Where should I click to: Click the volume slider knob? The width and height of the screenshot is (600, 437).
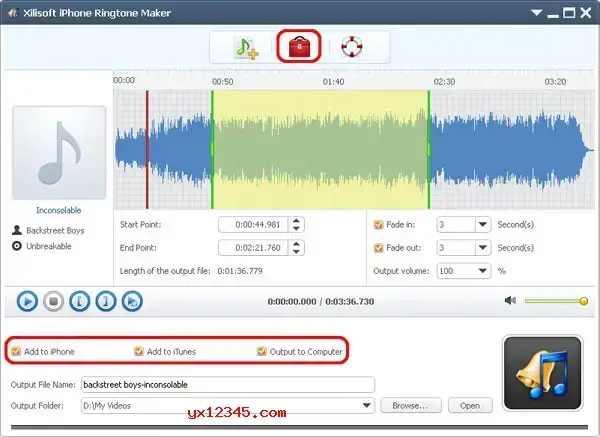click(x=584, y=301)
